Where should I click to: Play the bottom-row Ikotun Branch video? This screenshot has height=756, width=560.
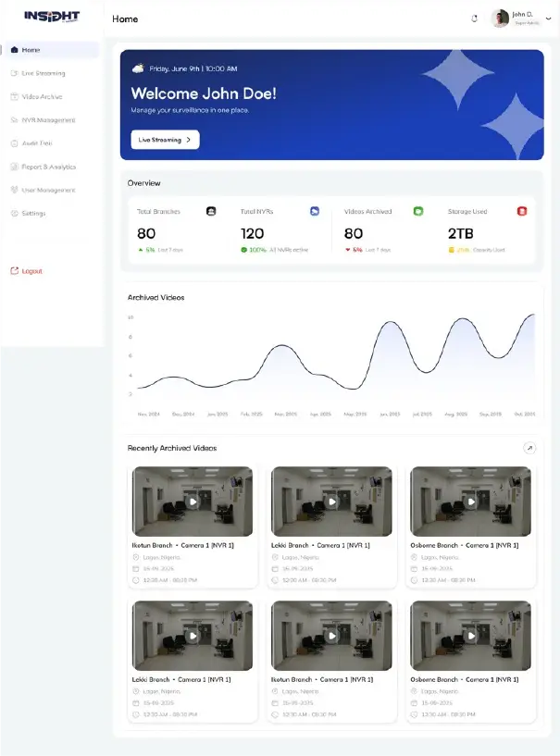click(332, 636)
